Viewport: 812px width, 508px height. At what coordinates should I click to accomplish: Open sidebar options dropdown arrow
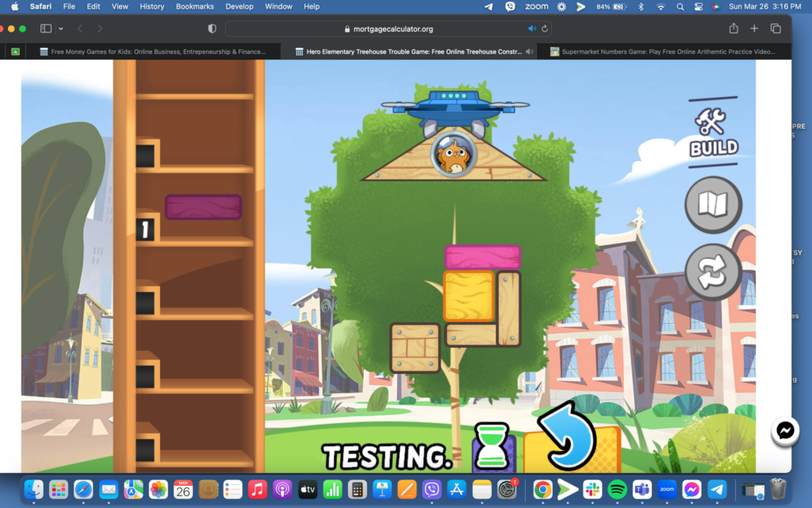61,29
